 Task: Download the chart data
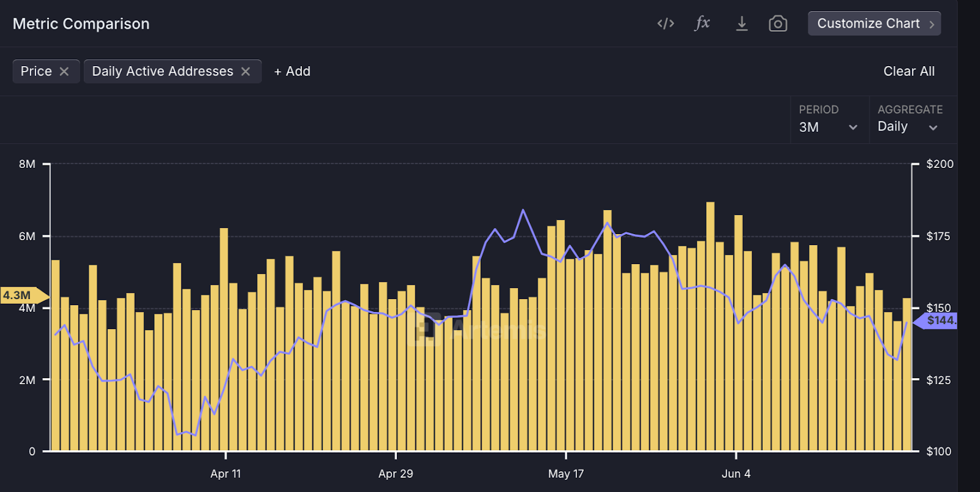click(742, 23)
